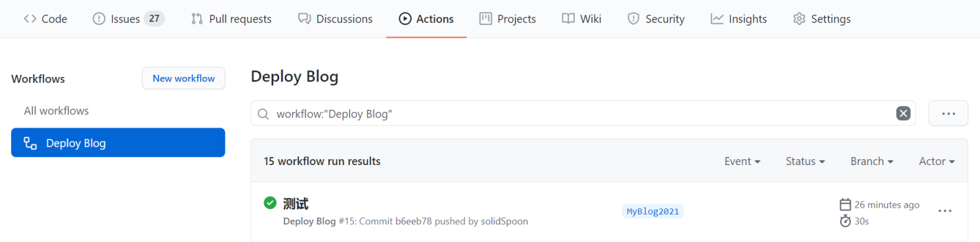Click the MyBlog2021 branch label
The width and height of the screenshot is (980, 242).
tap(653, 211)
